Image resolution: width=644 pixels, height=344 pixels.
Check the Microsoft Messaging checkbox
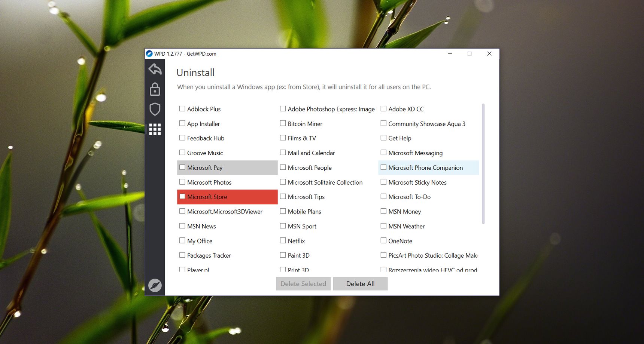point(383,153)
